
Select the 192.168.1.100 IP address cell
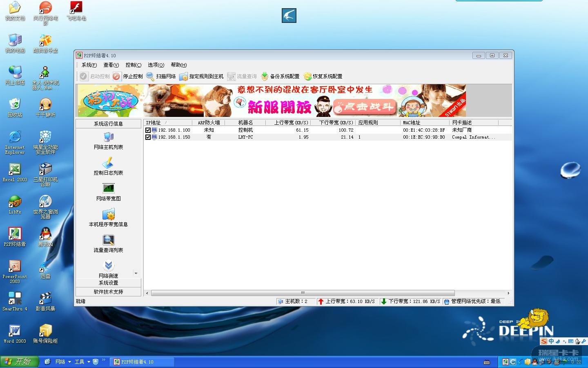click(x=174, y=130)
